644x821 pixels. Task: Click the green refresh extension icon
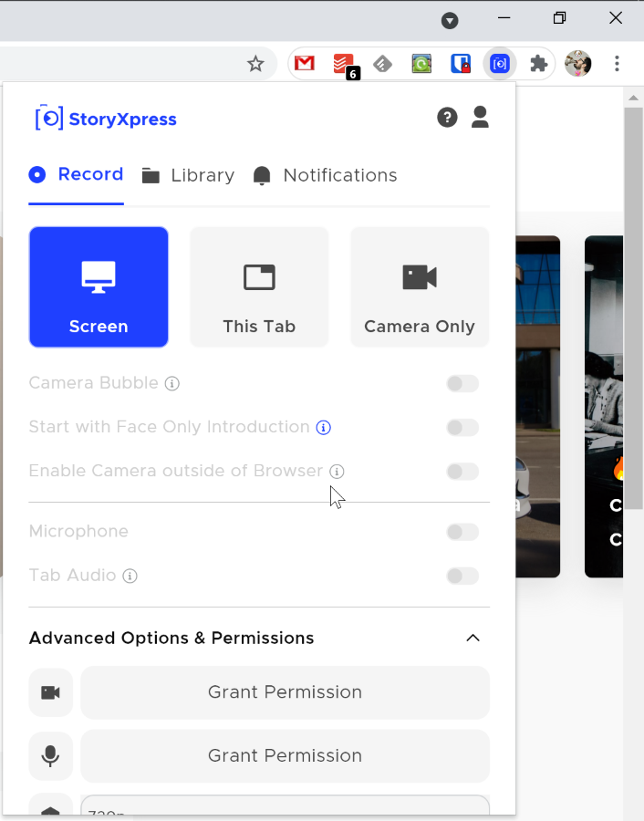tap(421, 64)
